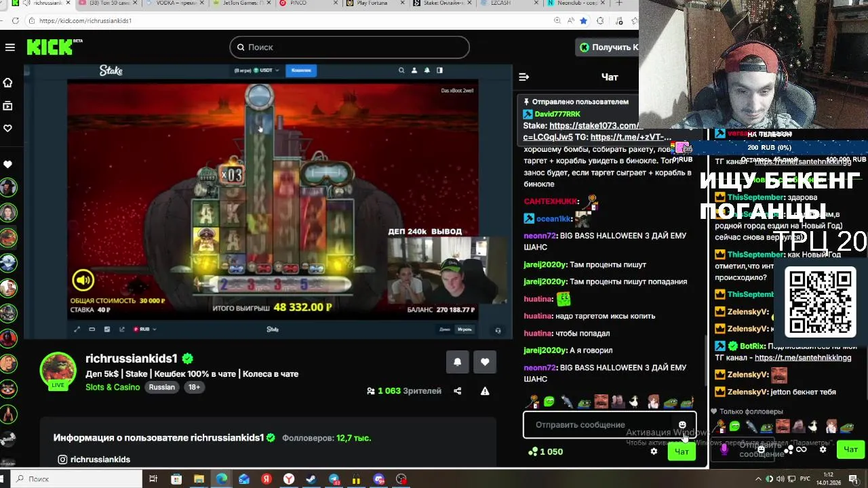Viewport: 868px width, 488px height.
Task: Click the Russian language tag
Action: click(162, 388)
